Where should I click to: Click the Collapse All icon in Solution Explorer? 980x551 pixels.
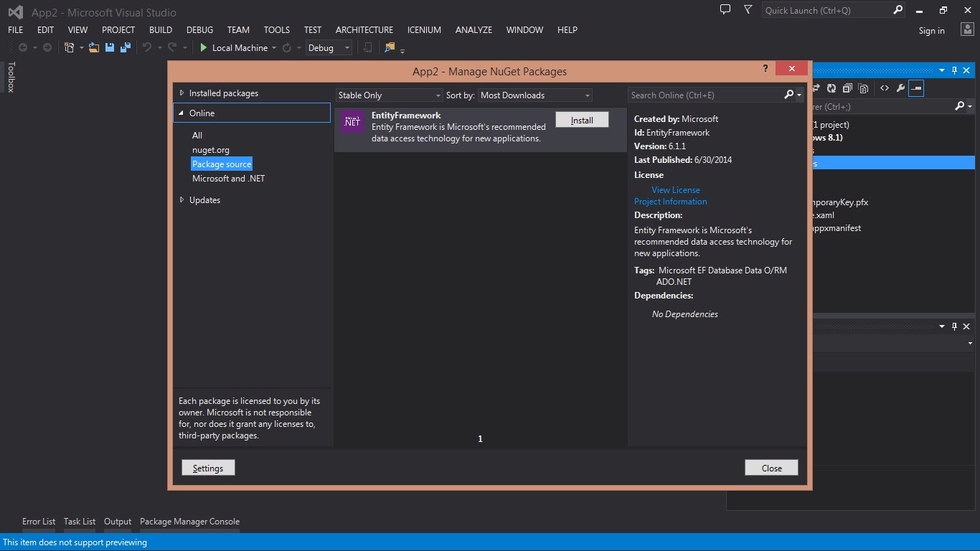[x=847, y=88]
